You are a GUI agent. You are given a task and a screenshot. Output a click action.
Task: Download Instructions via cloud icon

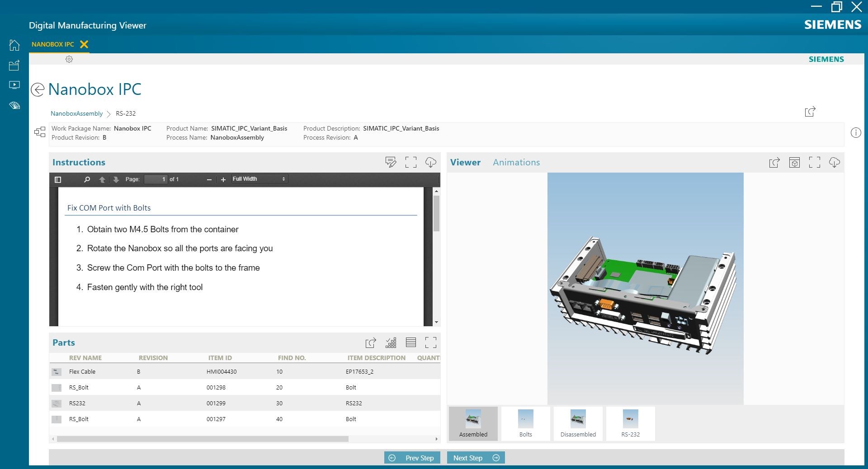[x=431, y=162]
